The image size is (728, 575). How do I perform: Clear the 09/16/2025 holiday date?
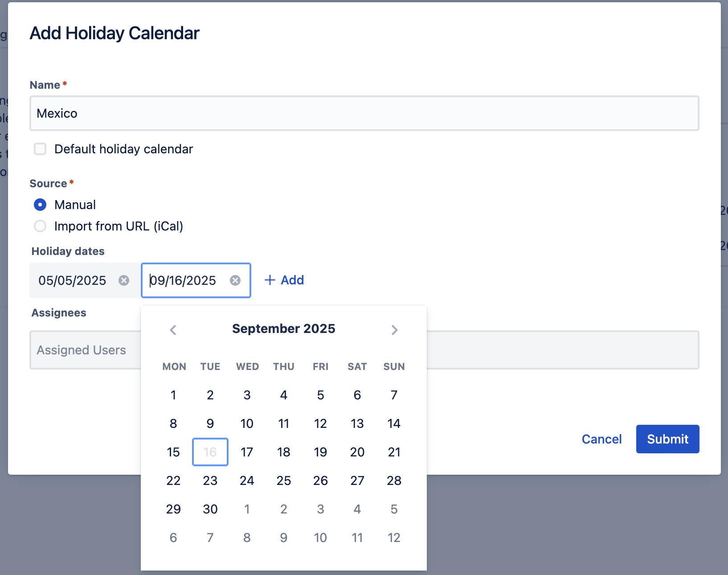(x=235, y=280)
